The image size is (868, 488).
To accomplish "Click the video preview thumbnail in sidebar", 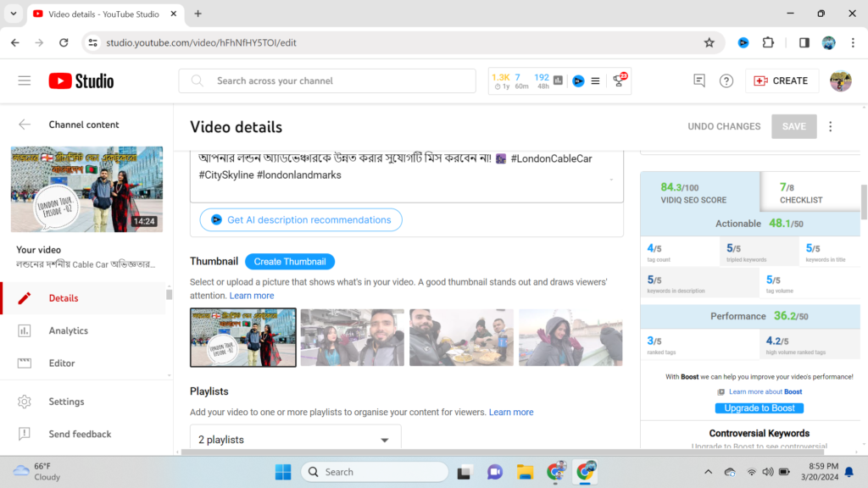I will point(87,189).
